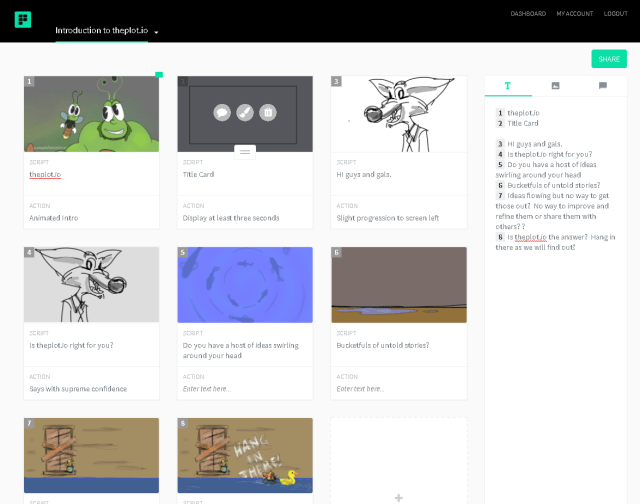The image size is (640, 504).
Task: Click the theplot.io logo icon
Action: (22, 19)
